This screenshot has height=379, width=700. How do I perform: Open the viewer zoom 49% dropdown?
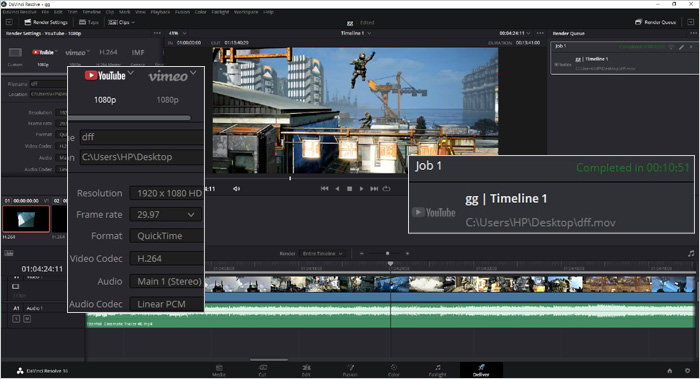[x=178, y=33]
